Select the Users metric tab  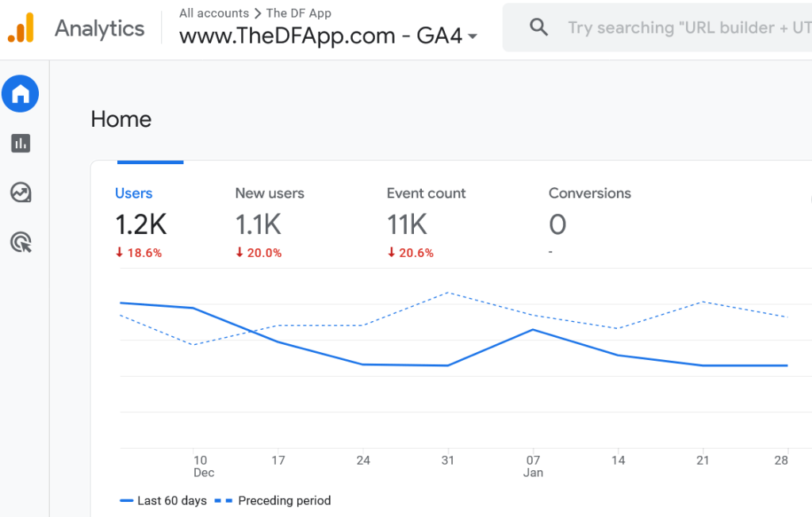(x=134, y=193)
